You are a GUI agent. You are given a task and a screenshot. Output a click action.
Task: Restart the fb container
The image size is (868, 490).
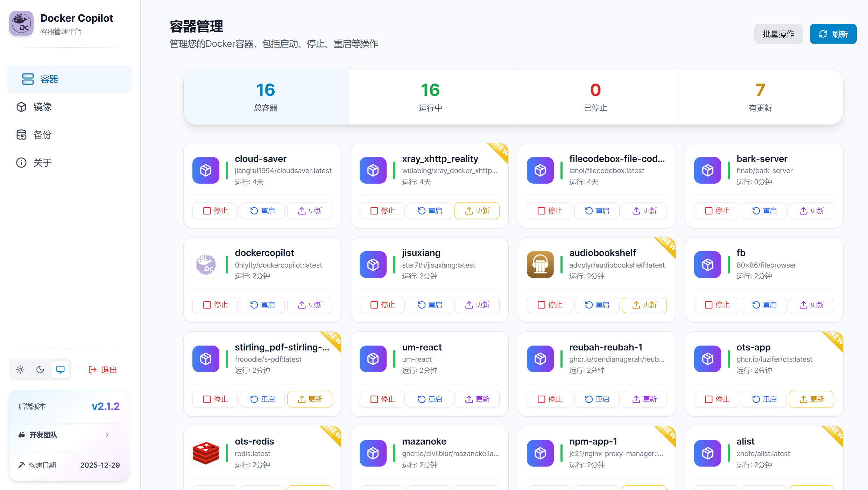pyautogui.click(x=764, y=305)
